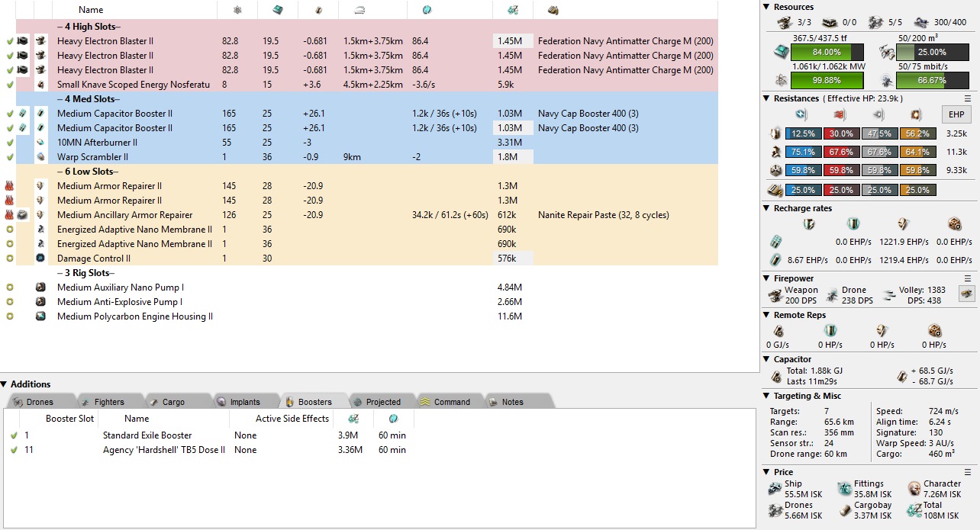The width and height of the screenshot is (980, 530).
Task: Click the Damage Control II module icon
Action: 40,259
